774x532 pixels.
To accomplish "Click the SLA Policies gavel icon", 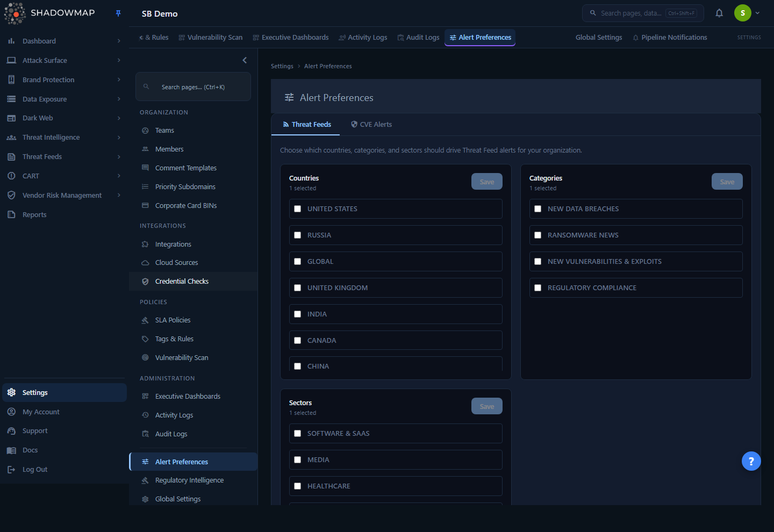I will tap(145, 320).
